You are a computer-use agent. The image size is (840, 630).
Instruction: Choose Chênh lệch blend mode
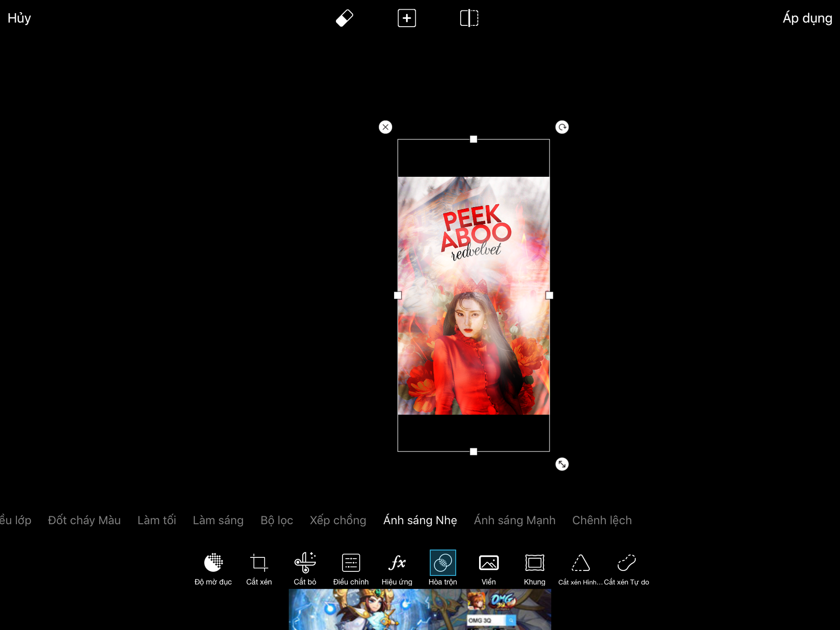[x=602, y=520]
